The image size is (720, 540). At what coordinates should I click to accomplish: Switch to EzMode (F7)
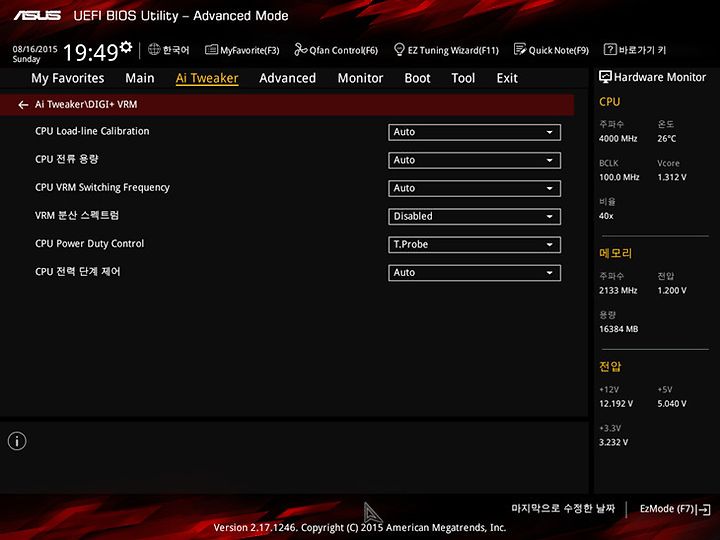tap(675, 509)
